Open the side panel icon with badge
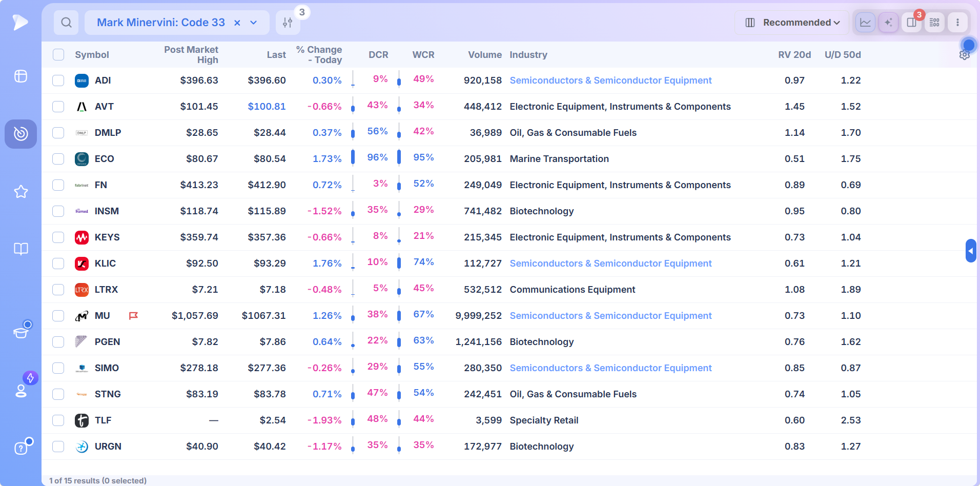 pos(911,23)
